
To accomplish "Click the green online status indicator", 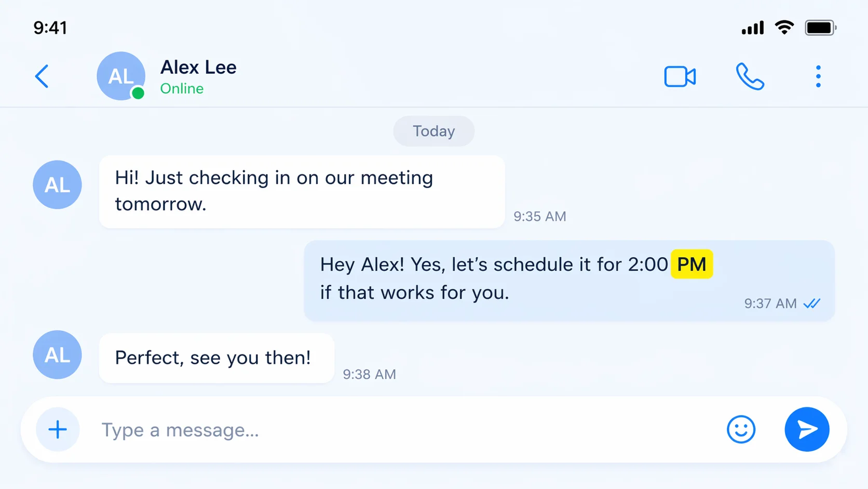I will point(138,94).
